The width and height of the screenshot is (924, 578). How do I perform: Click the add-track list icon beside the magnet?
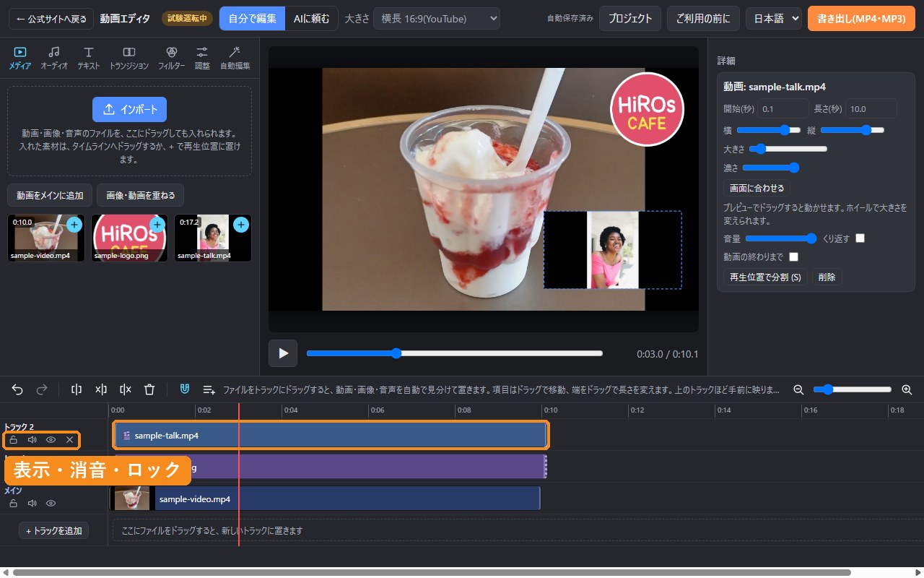[209, 389]
